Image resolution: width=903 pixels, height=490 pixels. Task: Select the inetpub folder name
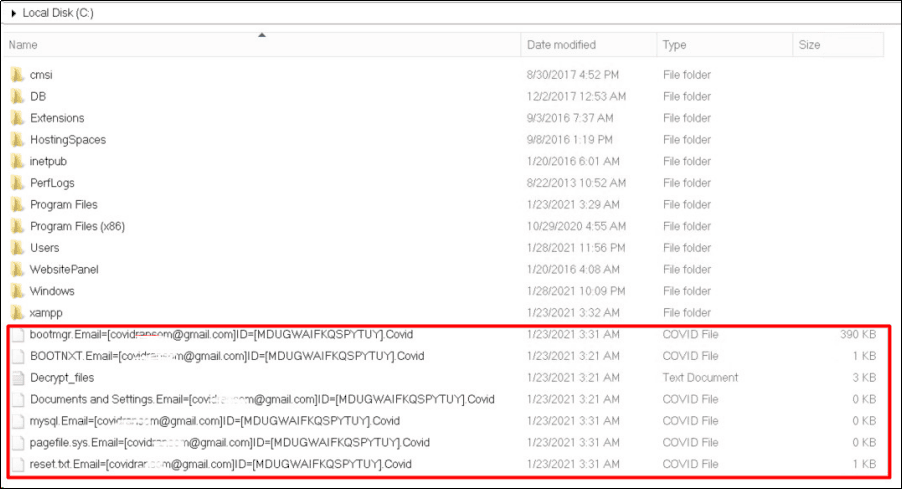point(48,161)
